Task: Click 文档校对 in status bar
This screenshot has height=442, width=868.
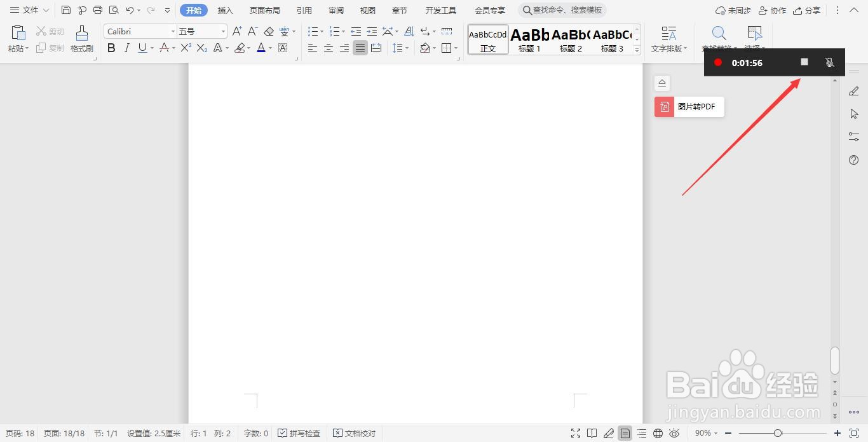Action: (x=355, y=433)
